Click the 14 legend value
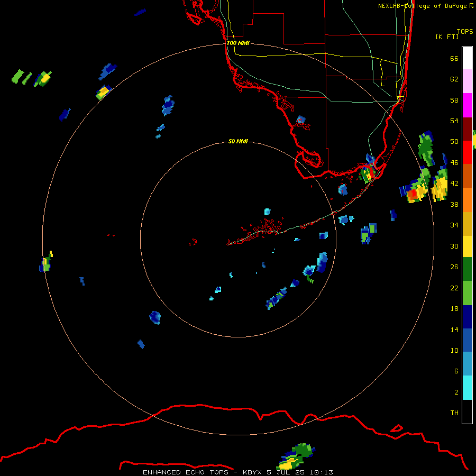Image resolution: width=476 pixels, height=476 pixels. pyautogui.click(x=454, y=329)
